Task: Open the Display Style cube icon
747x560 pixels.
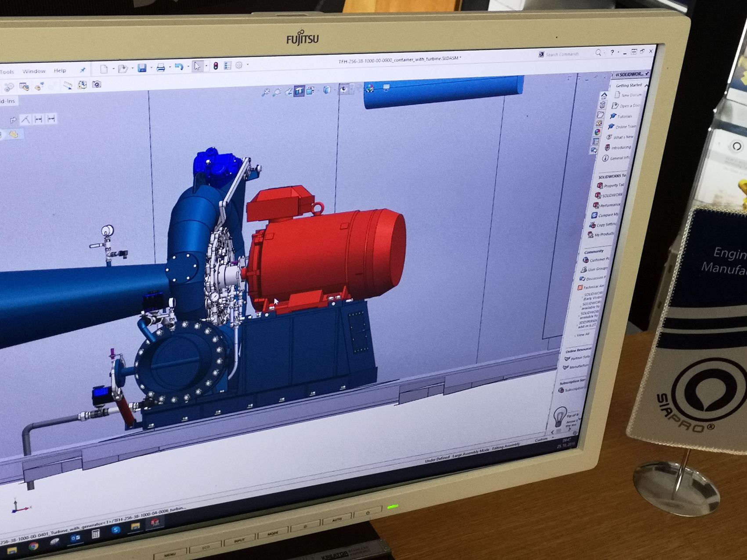Action: point(327,90)
